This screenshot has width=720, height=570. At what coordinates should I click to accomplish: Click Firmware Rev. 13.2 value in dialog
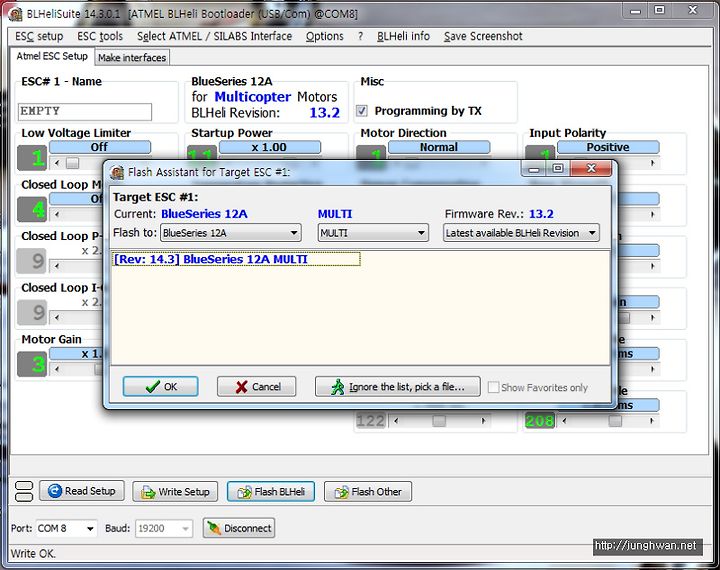[541, 214]
